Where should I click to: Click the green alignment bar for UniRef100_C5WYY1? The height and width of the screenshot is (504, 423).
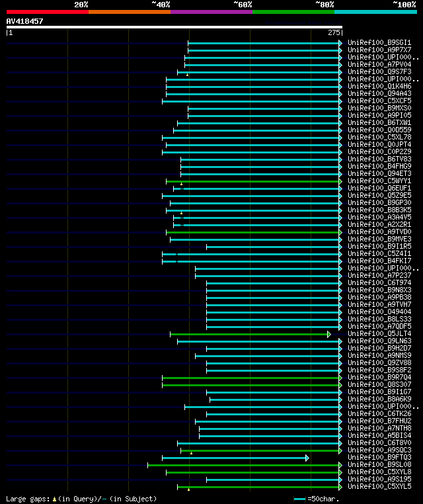(x=252, y=182)
